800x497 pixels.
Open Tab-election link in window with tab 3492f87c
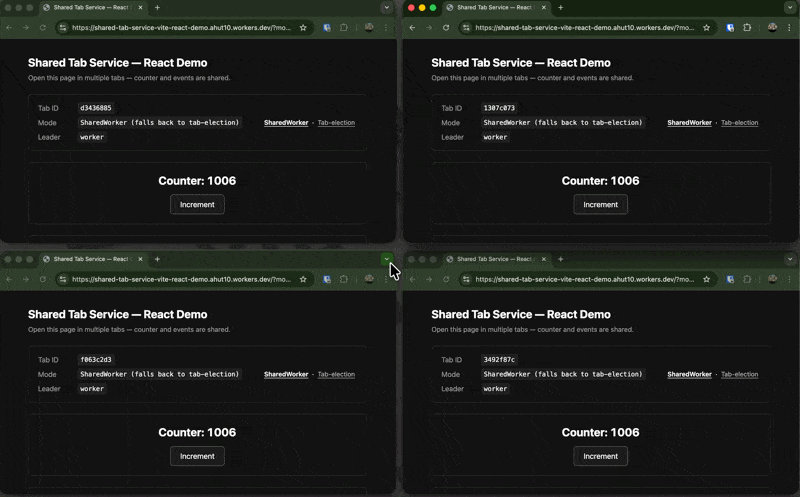click(x=739, y=374)
